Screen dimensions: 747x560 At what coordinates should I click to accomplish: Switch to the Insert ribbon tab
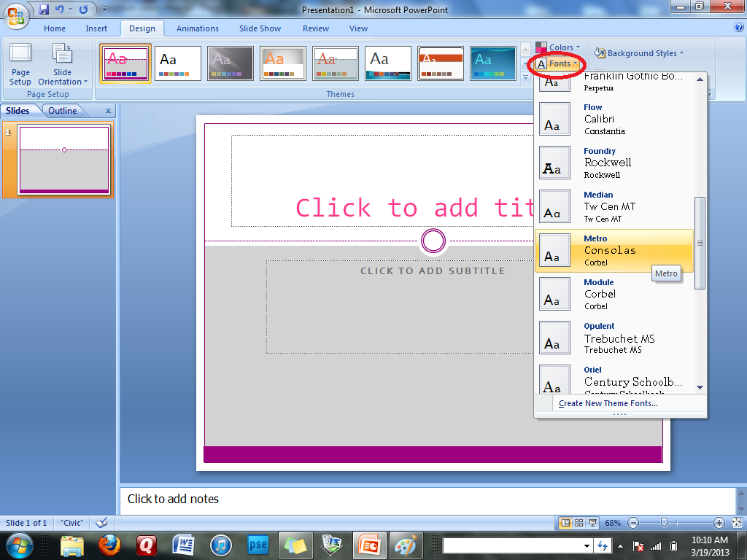(x=97, y=28)
